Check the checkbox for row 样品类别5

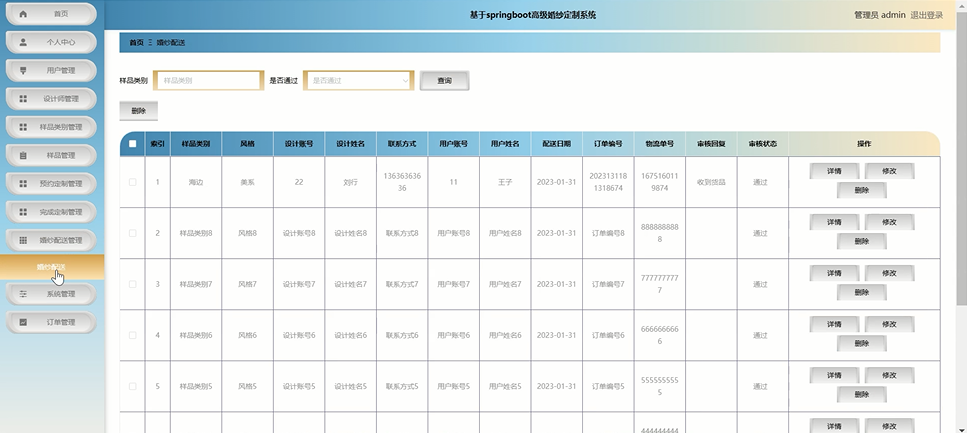(133, 386)
